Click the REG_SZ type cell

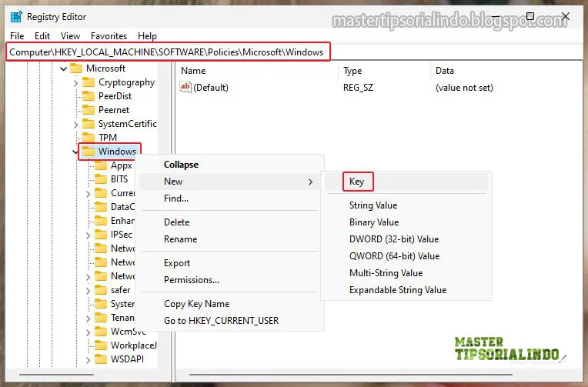[358, 88]
